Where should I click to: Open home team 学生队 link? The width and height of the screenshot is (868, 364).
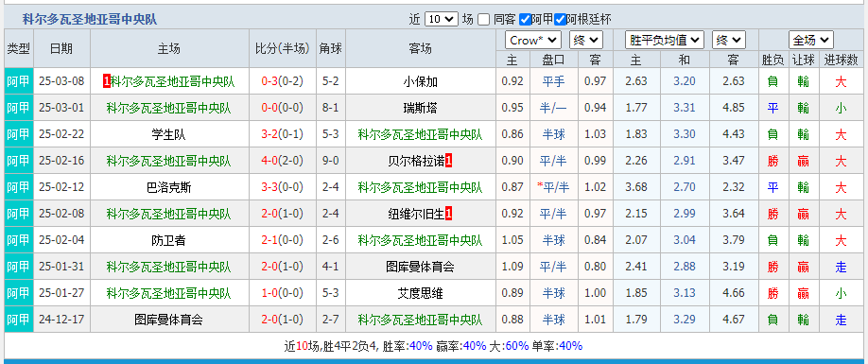[169, 134]
